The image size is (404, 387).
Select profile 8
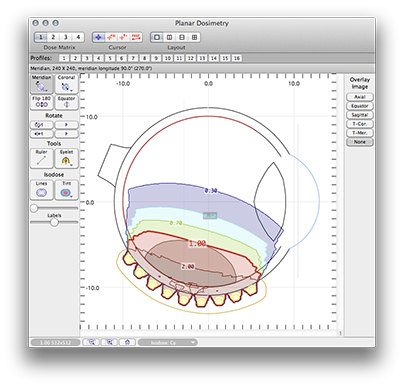pos(144,58)
